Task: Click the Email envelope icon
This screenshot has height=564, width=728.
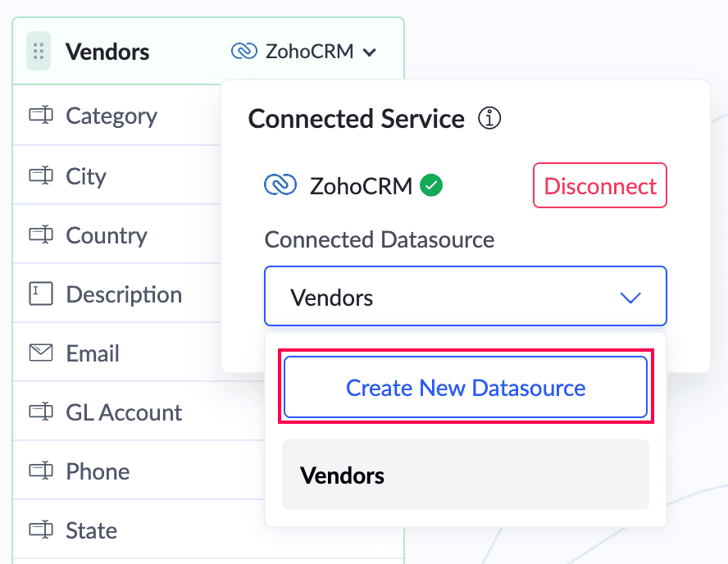Action: click(x=41, y=352)
